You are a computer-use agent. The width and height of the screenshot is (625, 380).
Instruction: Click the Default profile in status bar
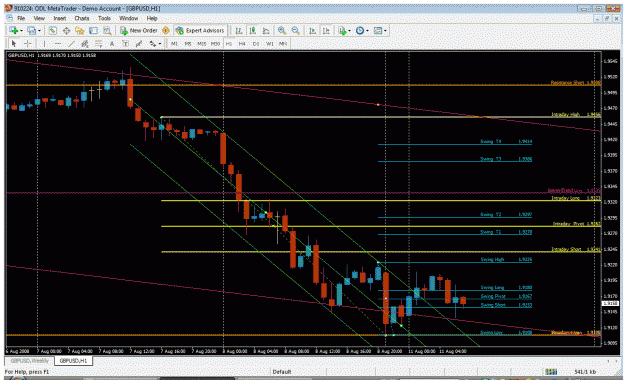pyautogui.click(x=282, y=372)
